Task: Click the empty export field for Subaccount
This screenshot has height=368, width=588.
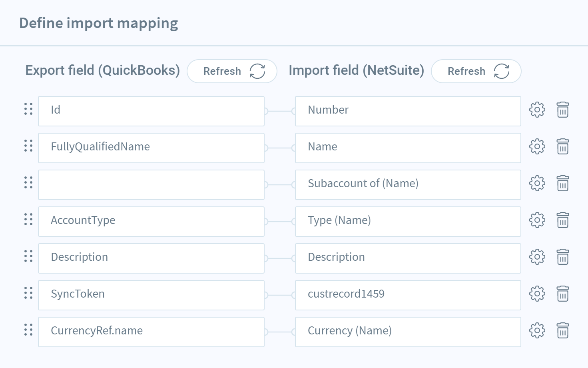Action: [x=151, y=185]
